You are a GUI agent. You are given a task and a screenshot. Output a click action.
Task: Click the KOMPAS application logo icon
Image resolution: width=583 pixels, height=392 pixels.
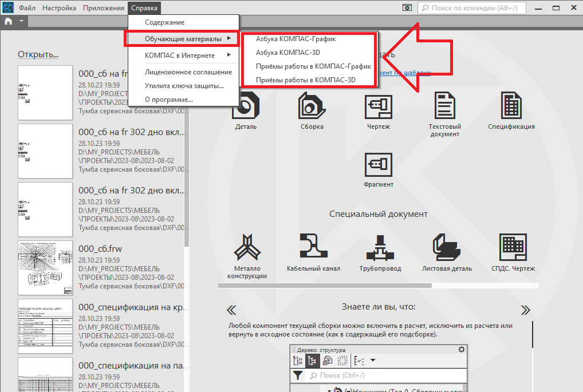(x=7, y=7)
